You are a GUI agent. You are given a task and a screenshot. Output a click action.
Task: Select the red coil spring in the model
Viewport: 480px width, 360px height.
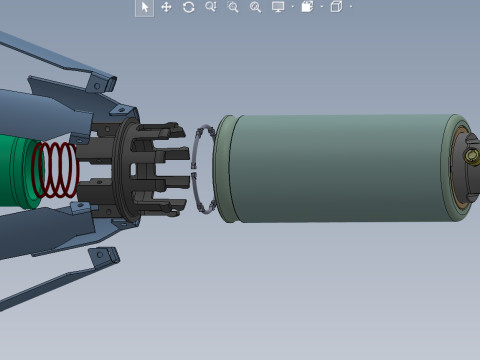(x=55, y=170)
